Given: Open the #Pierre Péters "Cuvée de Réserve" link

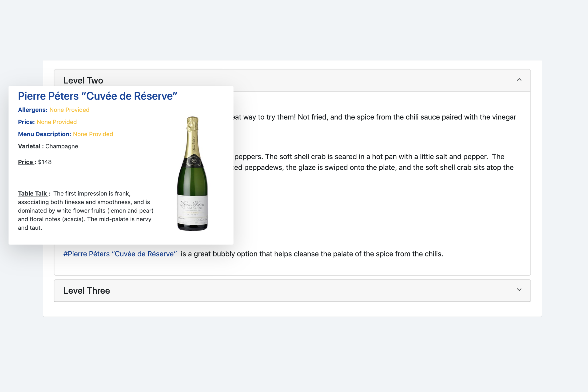Looking at the screenshot, I should [x=120, y=254].
